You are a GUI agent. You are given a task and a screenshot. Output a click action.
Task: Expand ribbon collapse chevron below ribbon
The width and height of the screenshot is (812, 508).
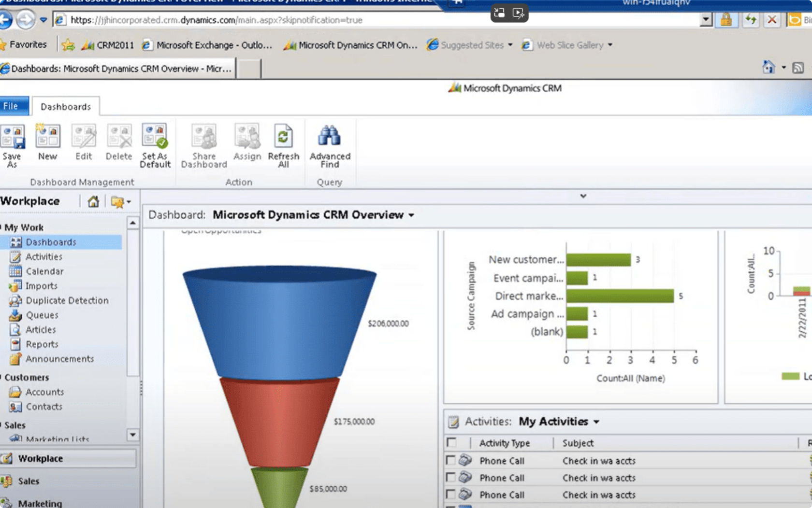pyautogui.click(x=583, y=196)
